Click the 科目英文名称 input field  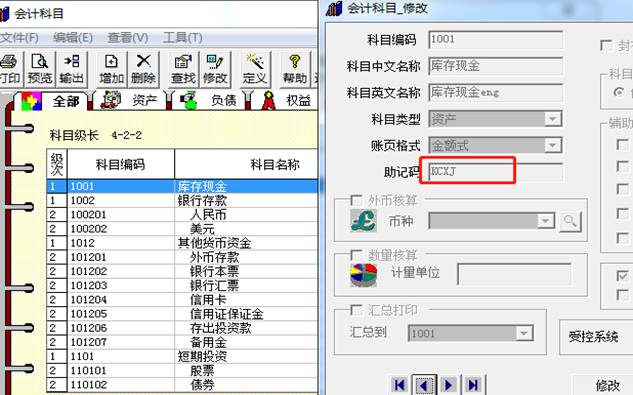click(495, 92)
